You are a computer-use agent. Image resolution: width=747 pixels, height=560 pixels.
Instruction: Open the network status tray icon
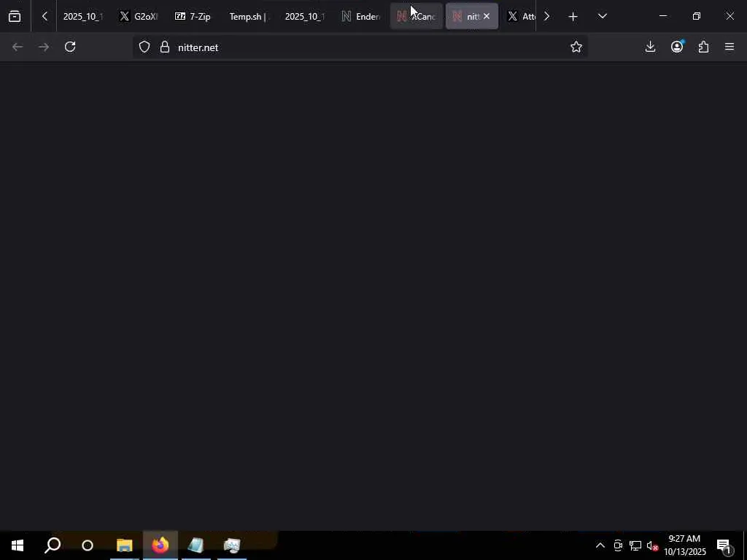[x=635, y=545]
